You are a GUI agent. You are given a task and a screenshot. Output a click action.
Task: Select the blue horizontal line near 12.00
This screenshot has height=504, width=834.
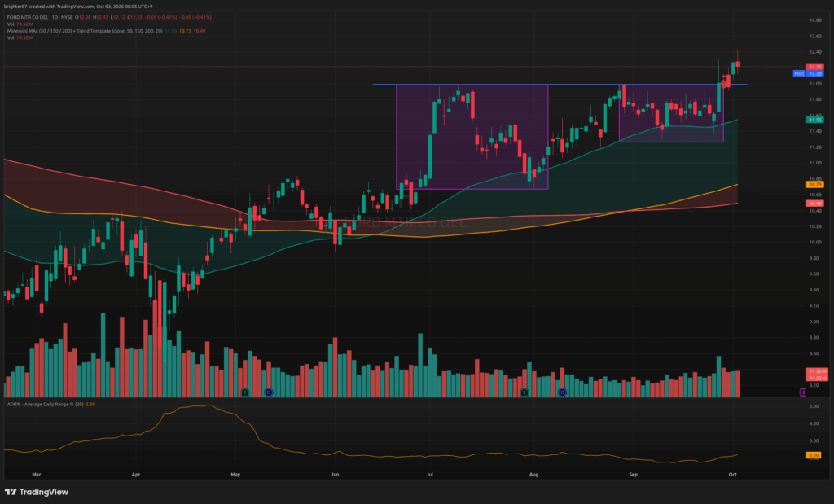(x=383, y=84)
